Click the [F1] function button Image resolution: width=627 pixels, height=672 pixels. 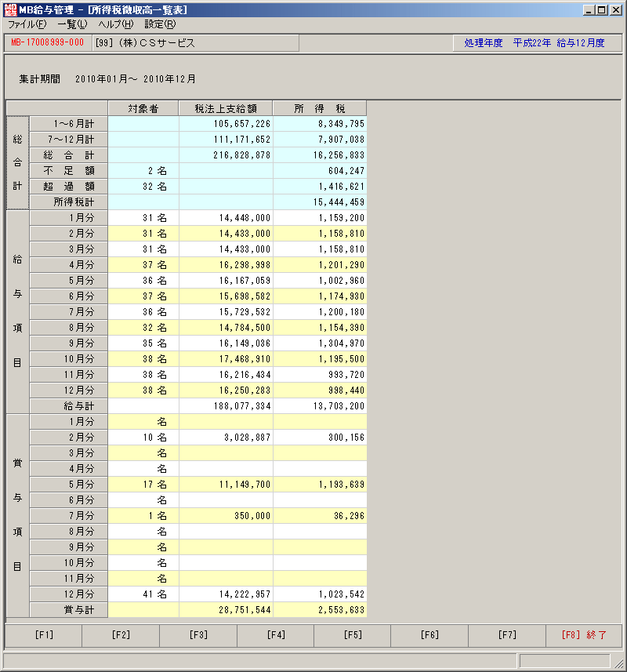(44, 635)
